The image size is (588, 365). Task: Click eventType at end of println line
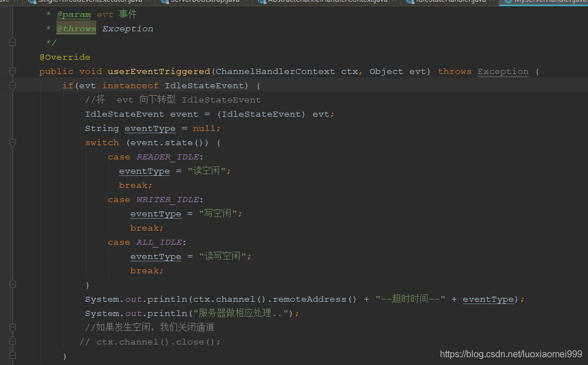click(488, 300)
